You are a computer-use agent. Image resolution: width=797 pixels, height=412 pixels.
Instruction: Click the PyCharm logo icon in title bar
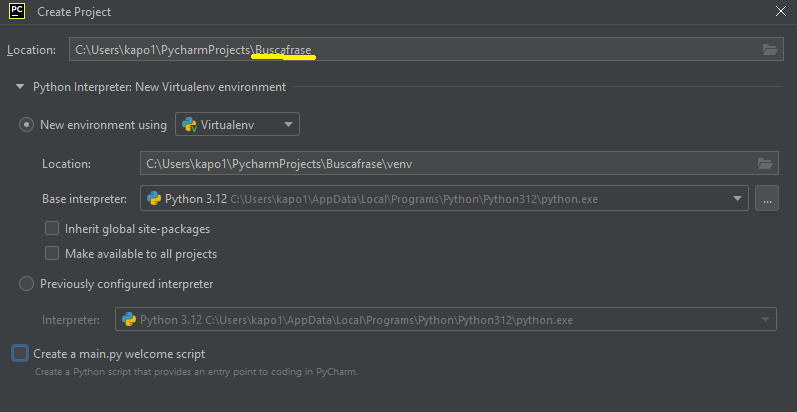17,11
